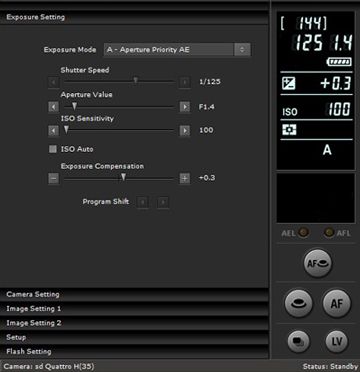Viewport: 360px width, 372px height.
Task: Open the Image Setting 2 section
Action: (x=134, y=323)
